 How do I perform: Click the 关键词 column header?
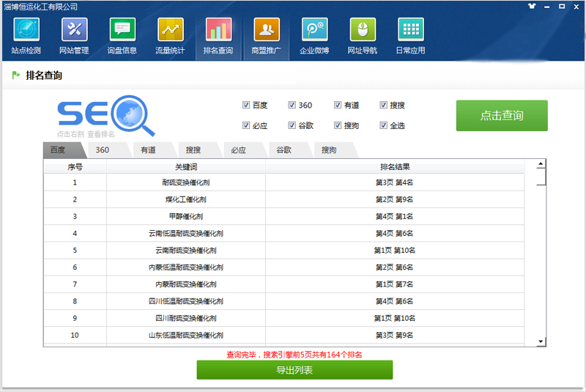click(x=186, y=167)
